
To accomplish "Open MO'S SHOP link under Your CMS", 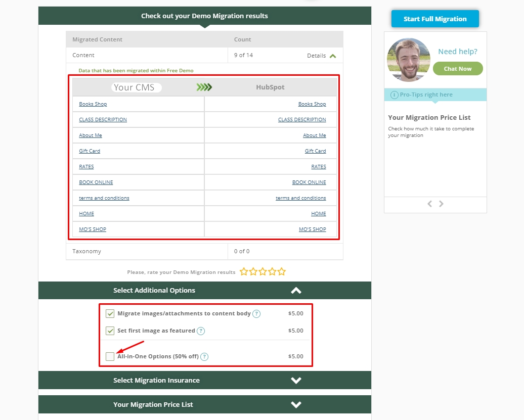I will click(93, 229).
